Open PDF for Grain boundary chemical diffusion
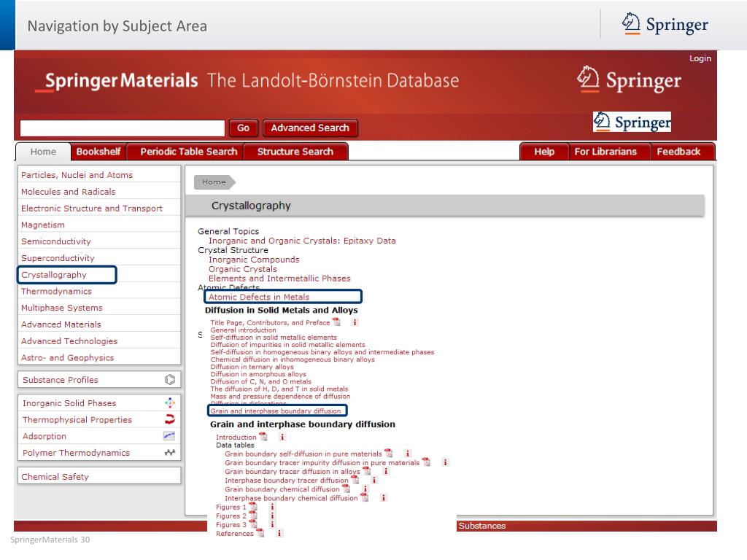The width and height of the screenshot is (747, 560). (x=347, y=489)
